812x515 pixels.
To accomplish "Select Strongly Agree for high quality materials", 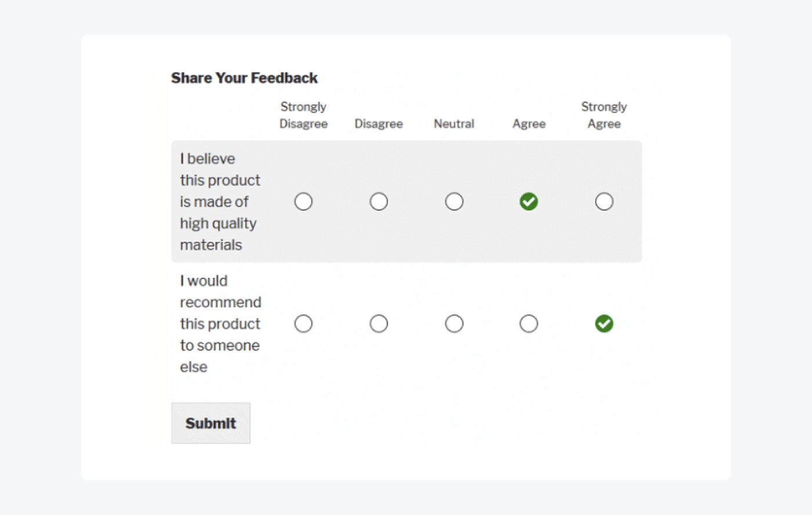I will pyautogui.click(x=604, y=201).
